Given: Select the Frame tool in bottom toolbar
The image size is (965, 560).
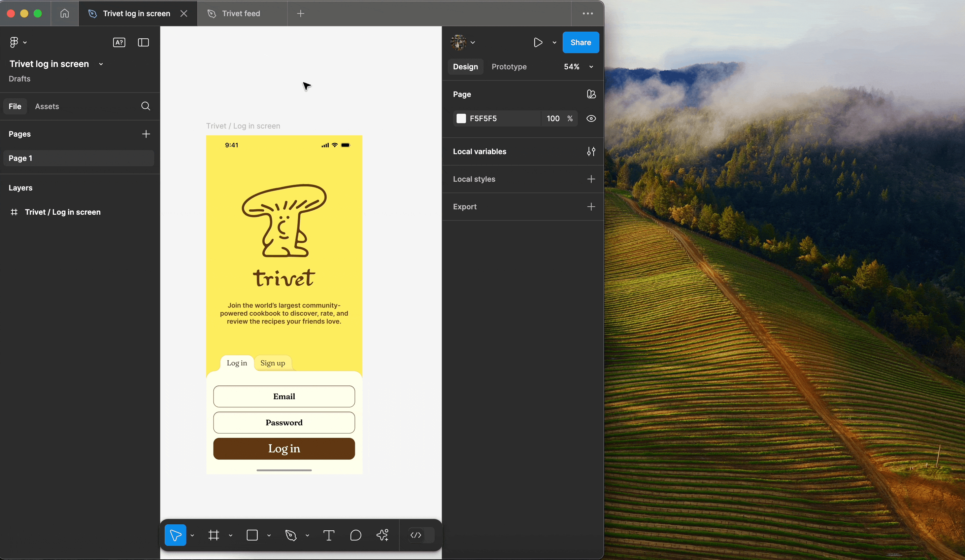Looking at the screenshot, I should coord(214,535).
